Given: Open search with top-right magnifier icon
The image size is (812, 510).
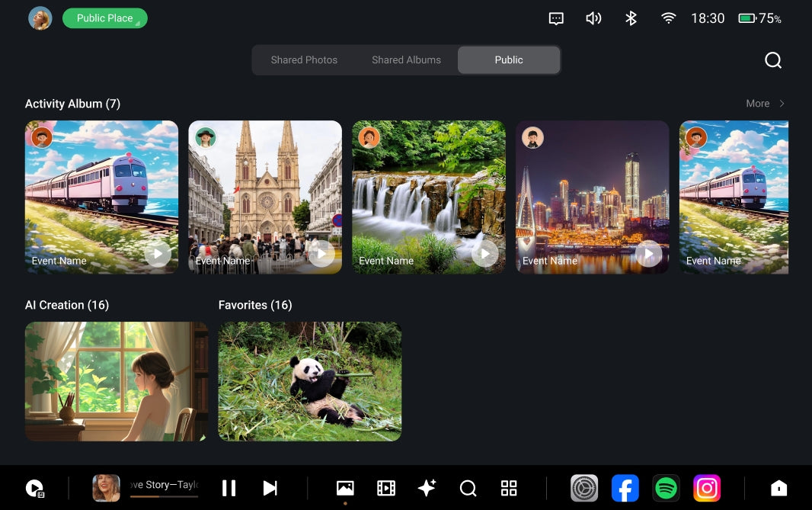Looking at the screenshot, I should point(772,60).
